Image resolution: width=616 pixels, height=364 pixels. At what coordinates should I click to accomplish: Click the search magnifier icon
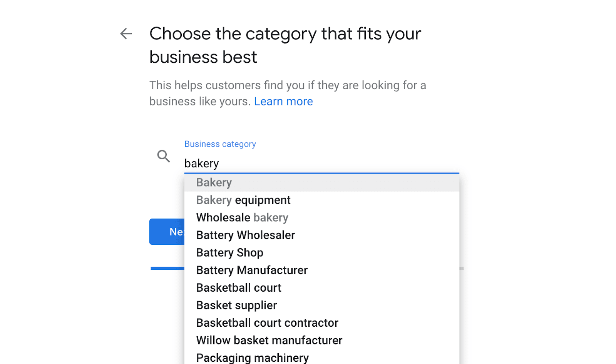(x=164, y=156)
